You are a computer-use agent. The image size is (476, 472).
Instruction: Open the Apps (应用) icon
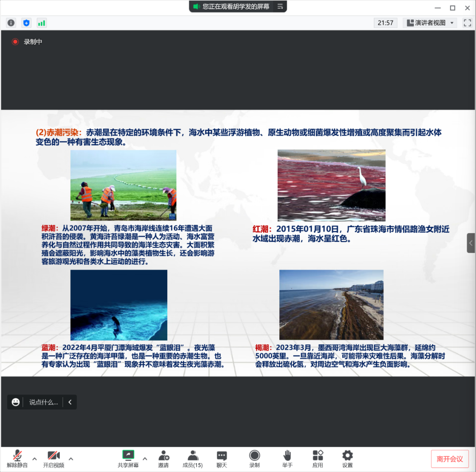(318, 459)
